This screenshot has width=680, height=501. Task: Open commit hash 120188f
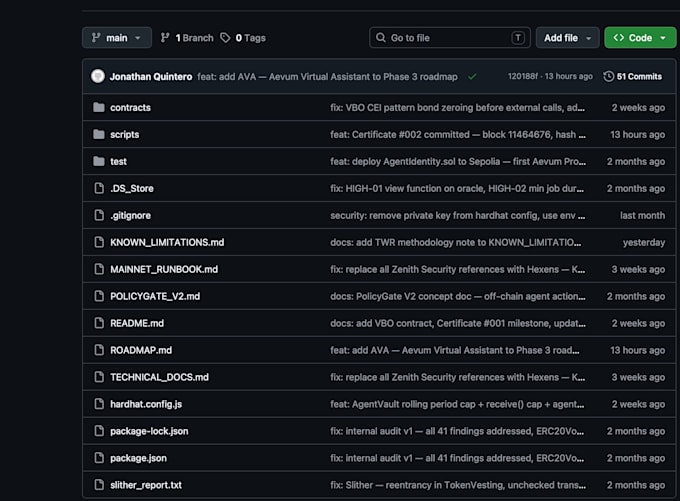tap(523, 76)
